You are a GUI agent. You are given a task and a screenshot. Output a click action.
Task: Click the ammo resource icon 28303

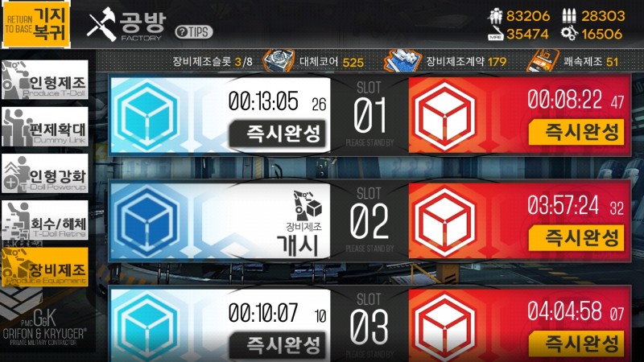point(569,16)
